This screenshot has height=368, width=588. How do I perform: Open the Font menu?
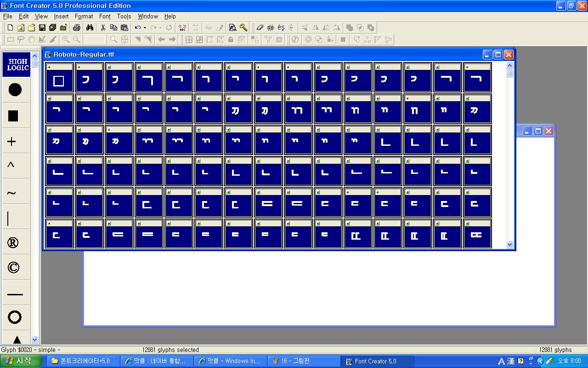pos(105,16)
